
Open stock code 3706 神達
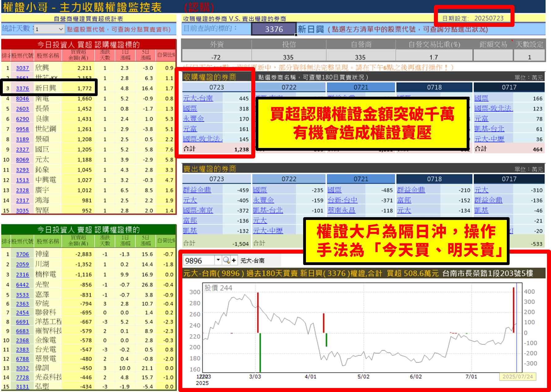coord(23,254)
